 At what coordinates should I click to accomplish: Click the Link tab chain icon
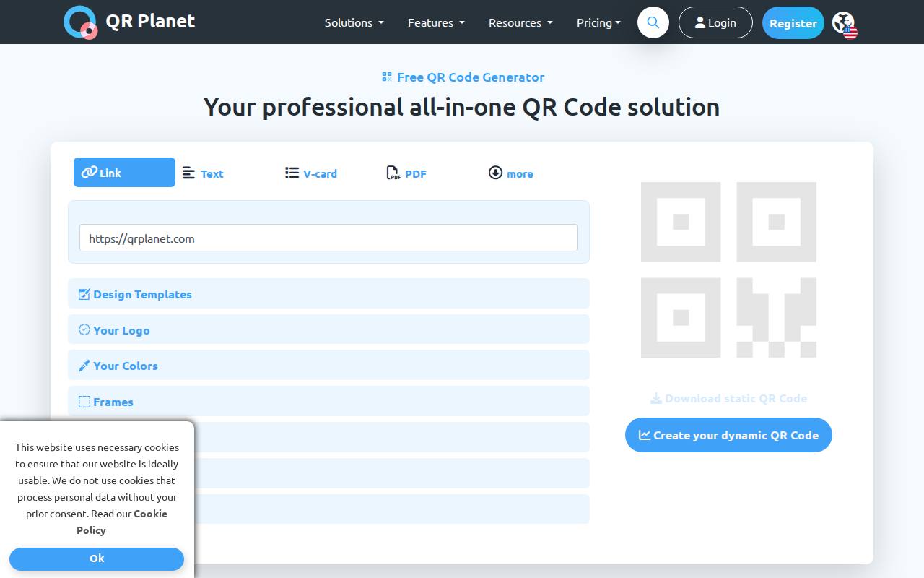pyautogui.click(x=90, y=172)
